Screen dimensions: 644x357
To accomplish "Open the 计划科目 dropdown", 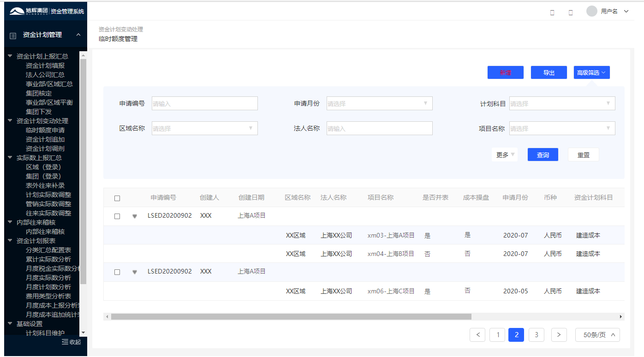I will pyautogui.click(x=562, y=103).
